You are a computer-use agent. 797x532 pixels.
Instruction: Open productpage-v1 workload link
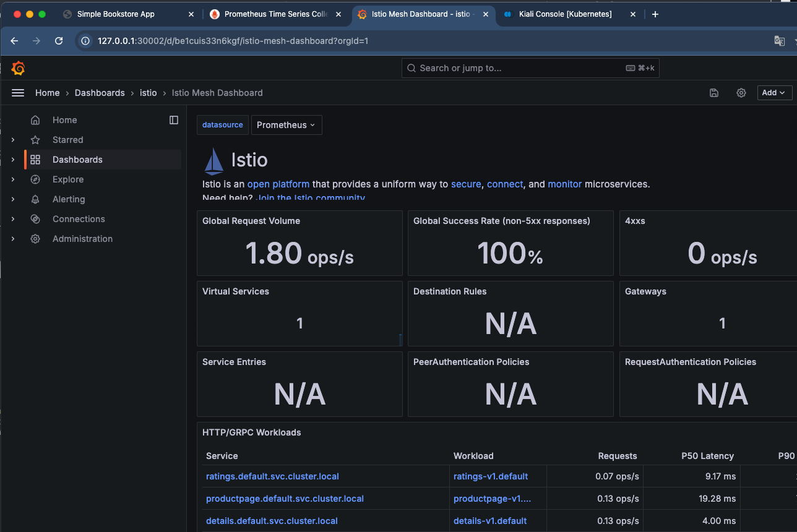493,499
